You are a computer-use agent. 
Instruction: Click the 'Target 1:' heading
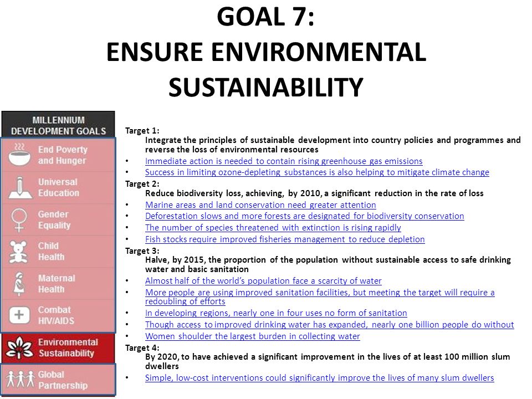tap(142, 131)
